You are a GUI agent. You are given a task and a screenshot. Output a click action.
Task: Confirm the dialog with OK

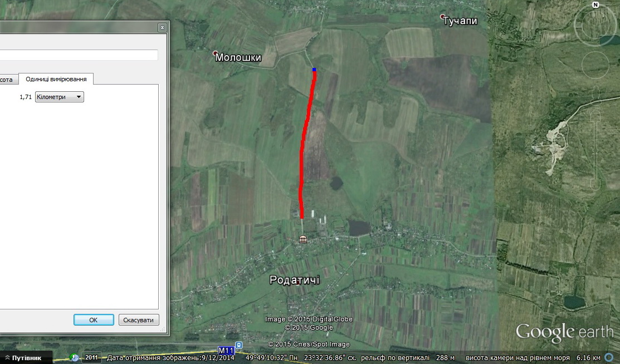coord(94,319)
